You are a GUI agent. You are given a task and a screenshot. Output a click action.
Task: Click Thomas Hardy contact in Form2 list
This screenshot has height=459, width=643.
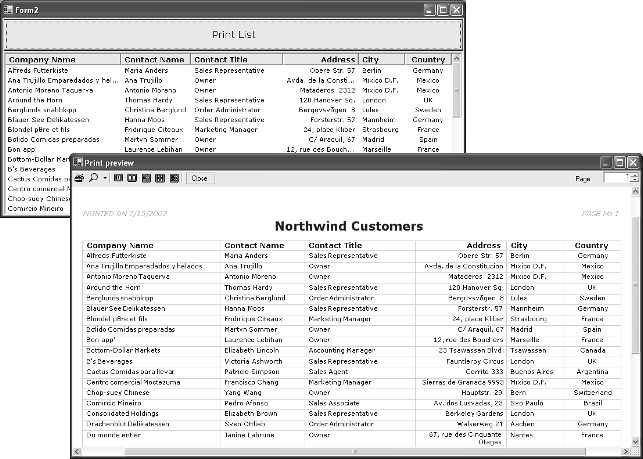pos(148,100)
